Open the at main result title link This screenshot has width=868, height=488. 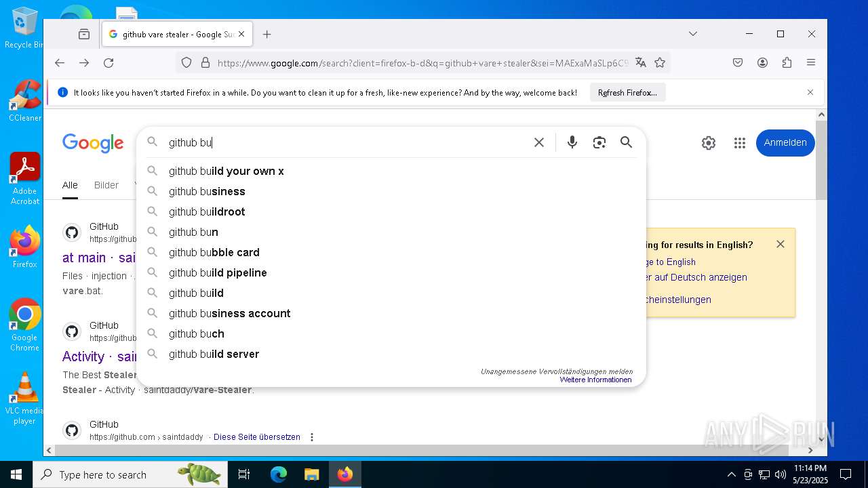pos(99,258)
